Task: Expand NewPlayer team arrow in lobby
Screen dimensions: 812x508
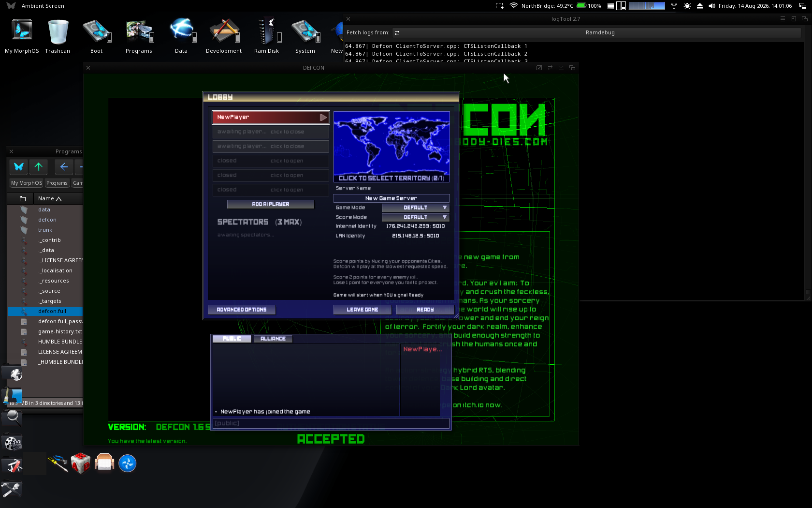Action: pos(323,117)
